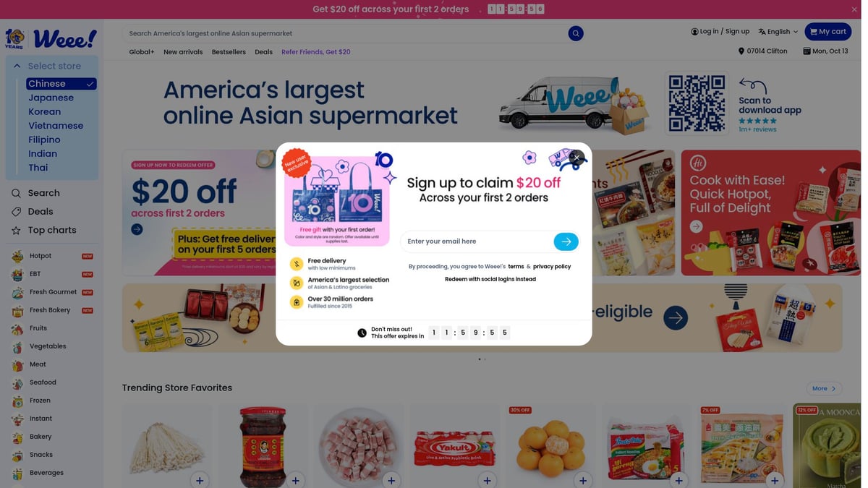Open the New arrivals tab

point(183,52)
